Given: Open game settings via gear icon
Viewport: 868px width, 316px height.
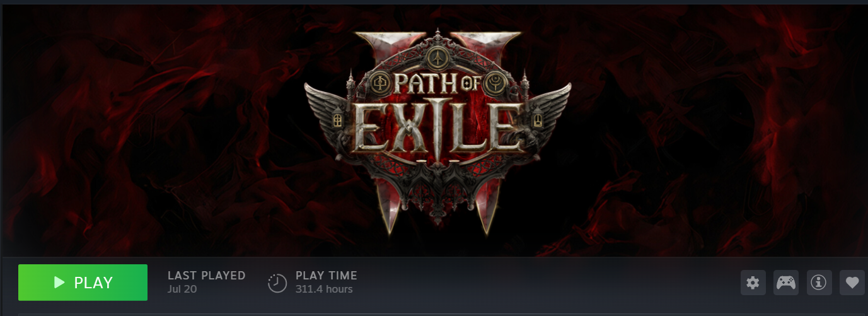Looking at the screenshot, I should point(753,283).
